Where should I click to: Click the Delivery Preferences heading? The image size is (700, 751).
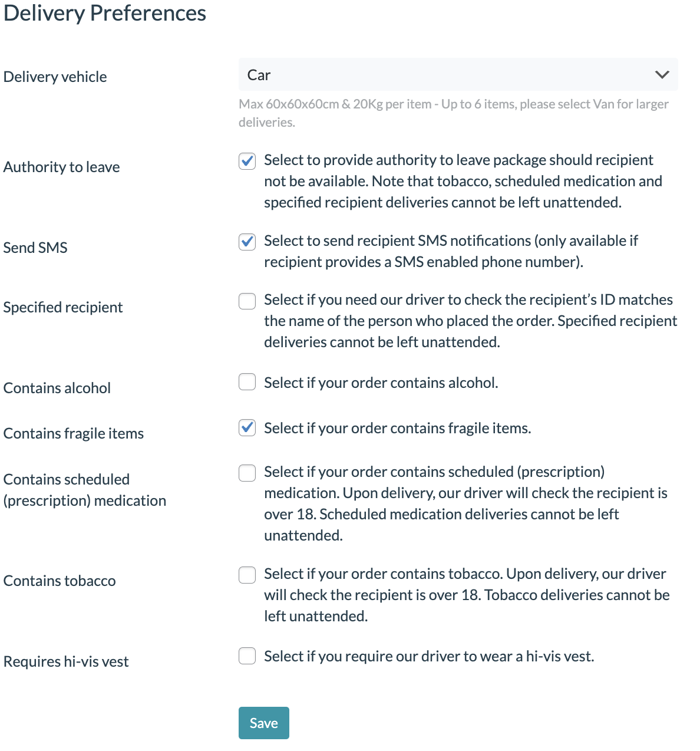click(105, 13)
